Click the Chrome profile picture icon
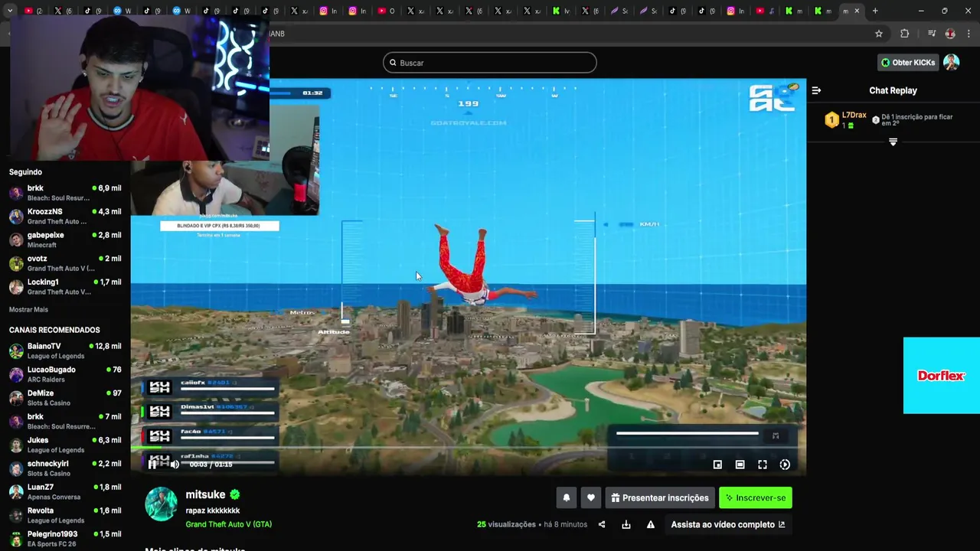 [950, 34]
